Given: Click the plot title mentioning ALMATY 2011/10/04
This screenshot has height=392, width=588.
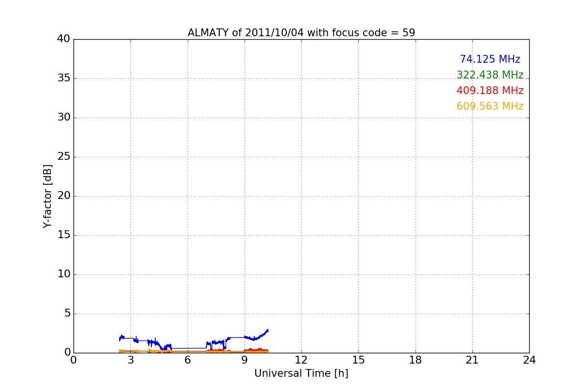Looking at the screenshot, I should click(x=301, y=33).
